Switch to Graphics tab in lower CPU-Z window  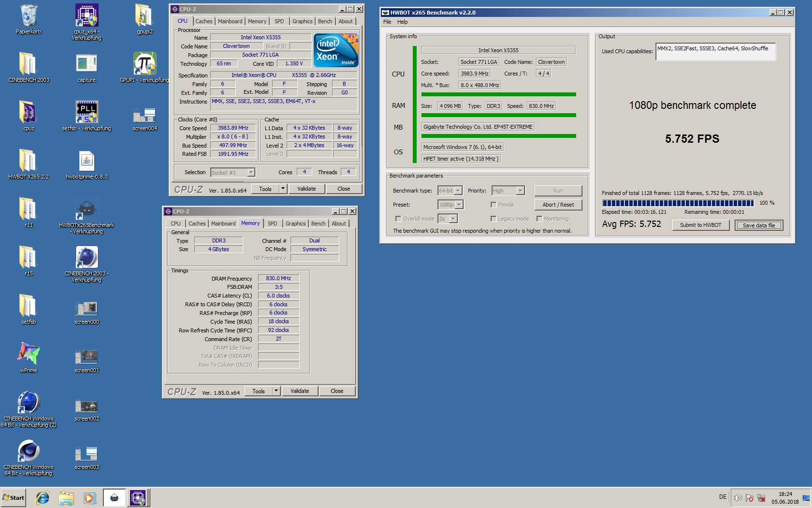[295, 224]
